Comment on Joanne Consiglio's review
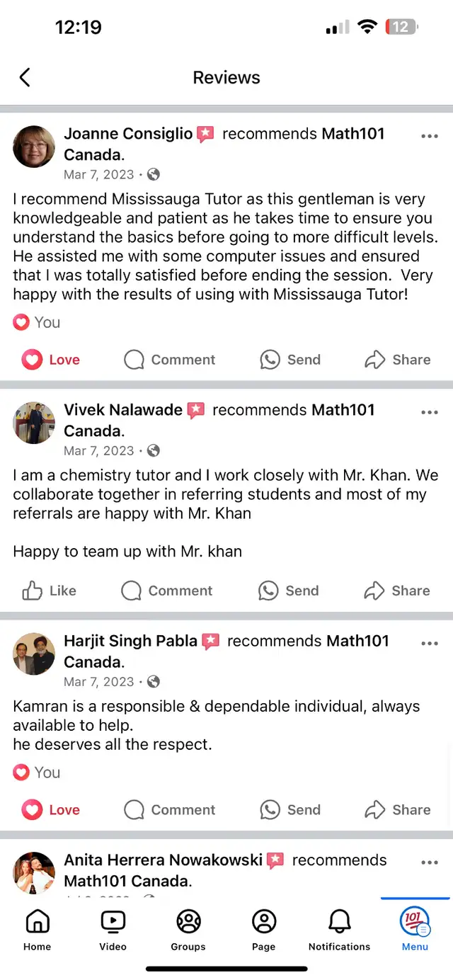The image size is (453, 980). (169, 360)
